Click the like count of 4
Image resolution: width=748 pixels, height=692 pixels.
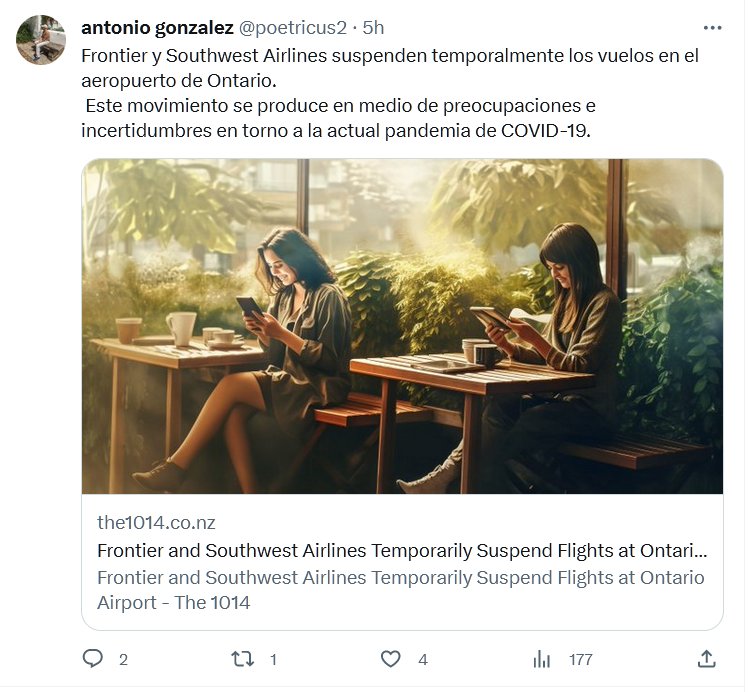[x=423, y=659]
